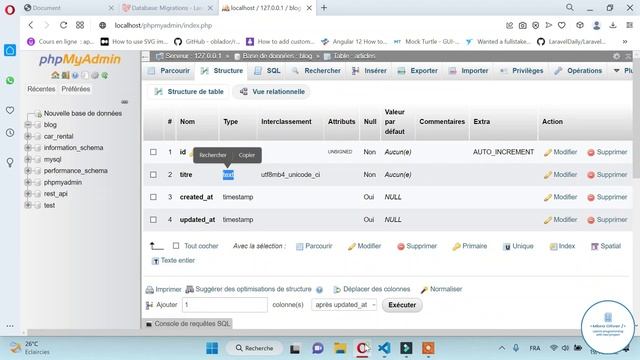Click Normaliser link
Image resolution: width=640 pixels, height=360 pixels.
(x=441, y=289)
